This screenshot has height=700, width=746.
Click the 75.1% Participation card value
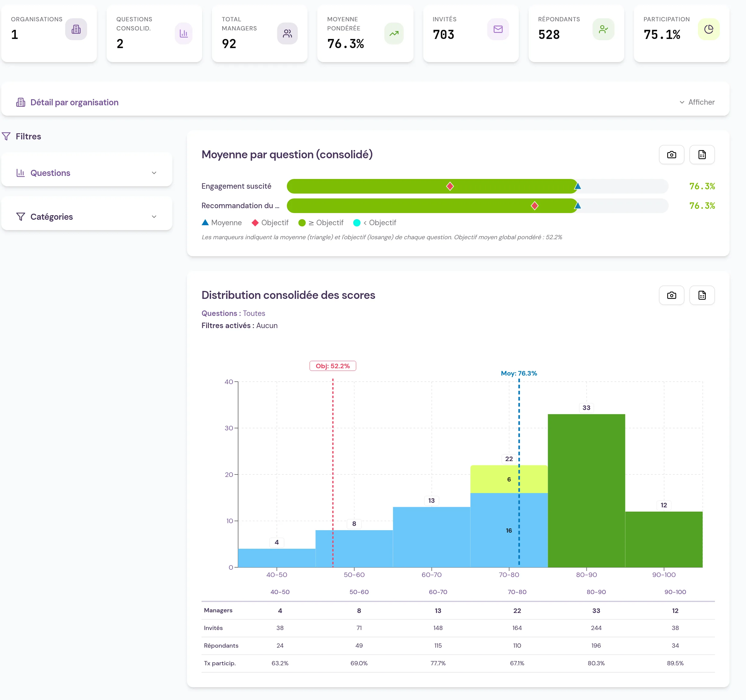pos(662,34)
